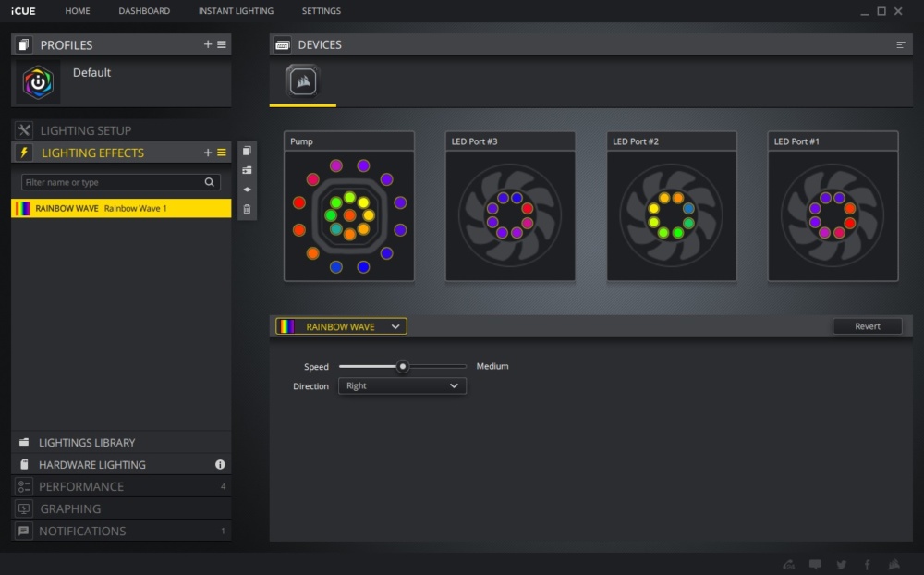Image resolution: width=924 pixels, height=575 pixels.
Task: Click the Pump label
Action: [301, 141]
